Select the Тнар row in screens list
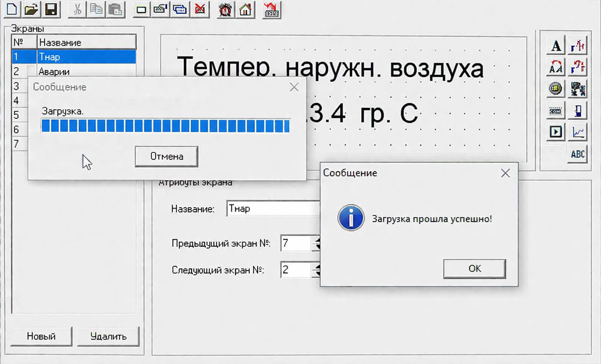The width and height of the screenshot is (601, 364). tap(86, 57)
